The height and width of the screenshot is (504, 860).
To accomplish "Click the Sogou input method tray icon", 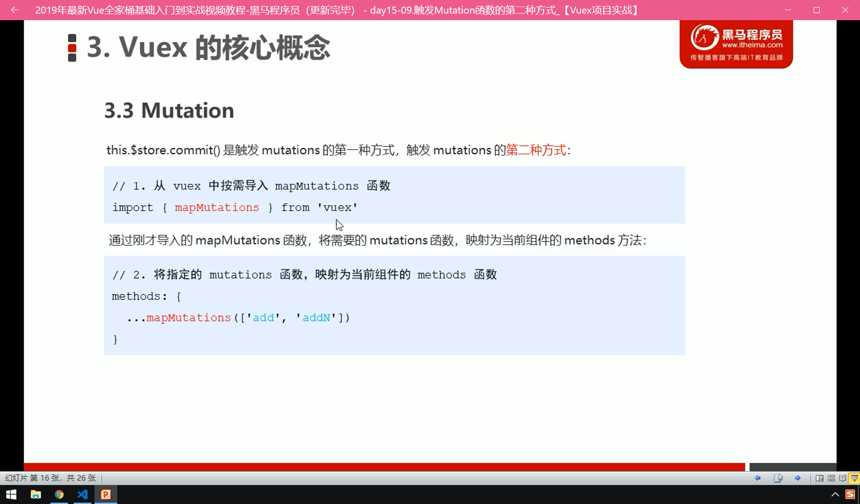I will click(x=850, y=494).
